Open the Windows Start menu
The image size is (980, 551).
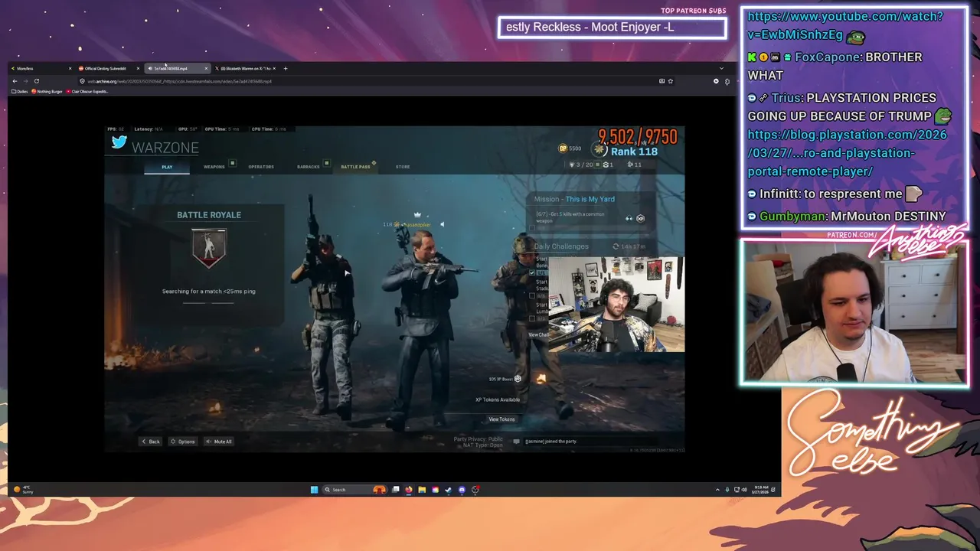point(314,490)
